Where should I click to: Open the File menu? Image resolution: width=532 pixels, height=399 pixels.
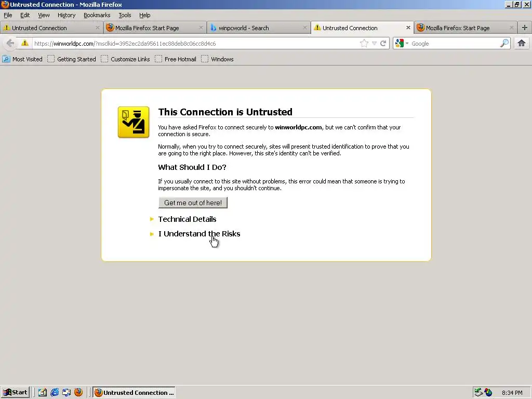pos(8,15)
